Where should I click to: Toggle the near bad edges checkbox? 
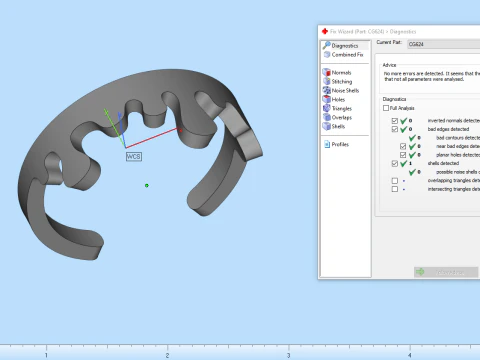click(403, 146)
